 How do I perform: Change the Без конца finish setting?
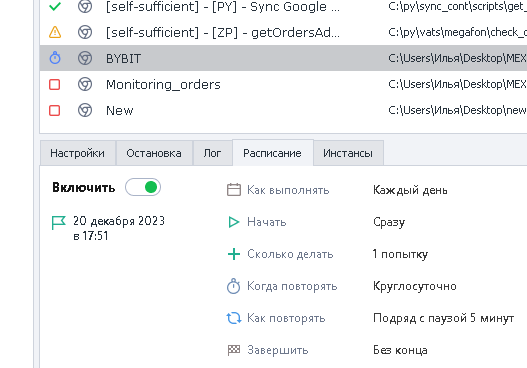coord(400,350)
